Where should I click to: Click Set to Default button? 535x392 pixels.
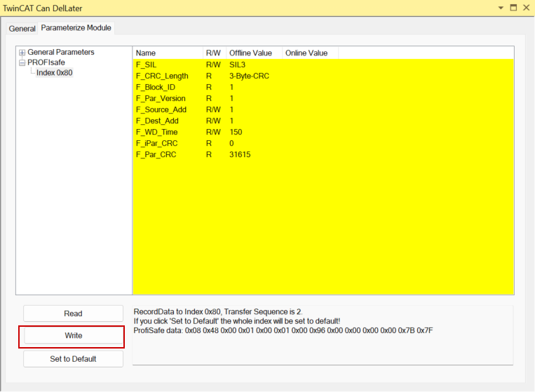[x=73, y=359]
